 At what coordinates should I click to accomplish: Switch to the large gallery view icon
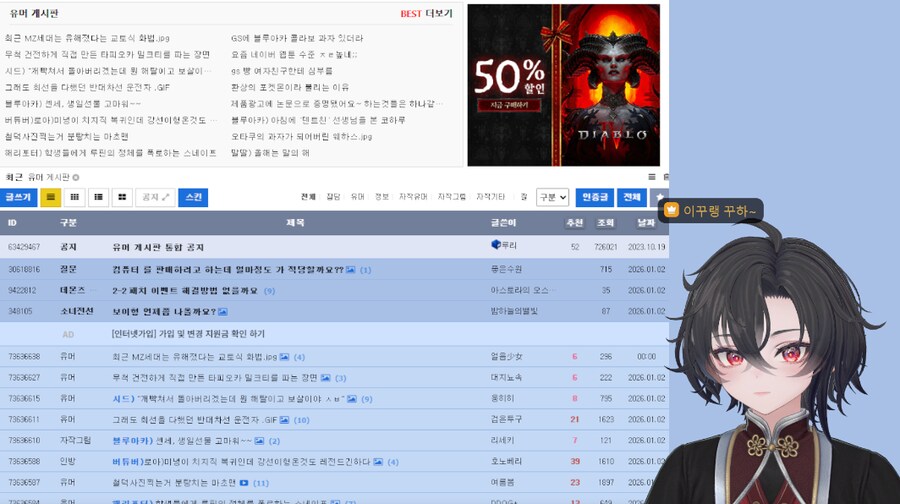tap(122, 197)
